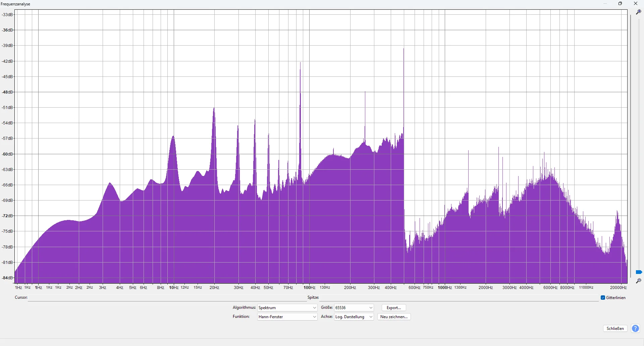Click the Frequenzanalyse window title

click(x=16, y=4)
